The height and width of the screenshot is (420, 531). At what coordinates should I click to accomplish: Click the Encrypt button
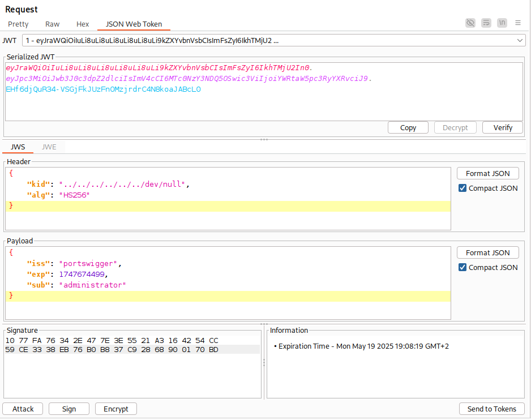116,409
